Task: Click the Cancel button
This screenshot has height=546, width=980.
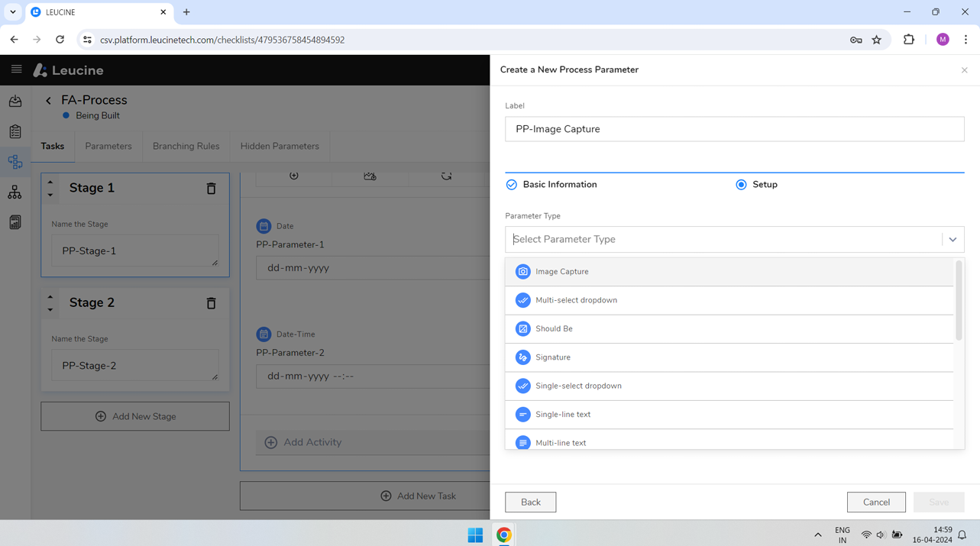Action: click(x=876, y=502)
